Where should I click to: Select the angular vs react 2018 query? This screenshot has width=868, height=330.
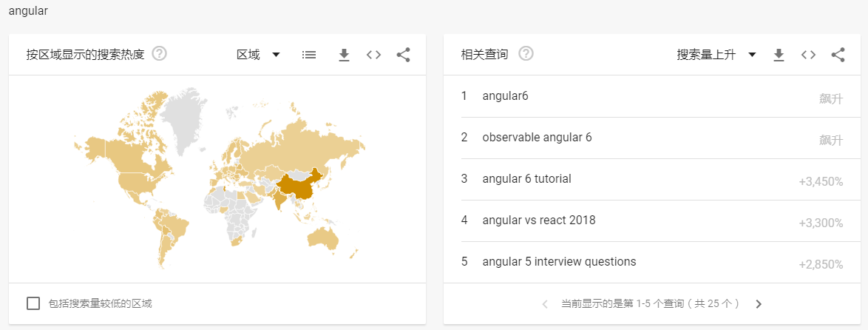(653, 221)
